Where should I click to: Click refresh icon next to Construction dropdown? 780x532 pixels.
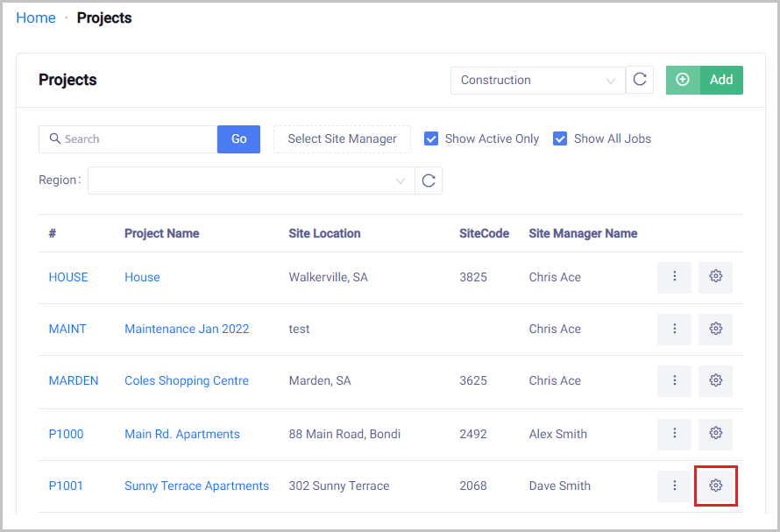click(x=640, y=80)
